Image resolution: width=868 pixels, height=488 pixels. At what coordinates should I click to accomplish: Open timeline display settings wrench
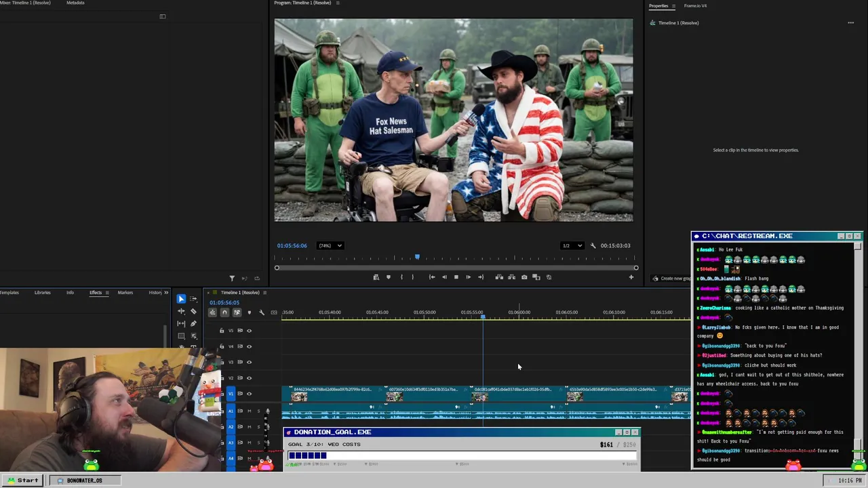point(262,312)
